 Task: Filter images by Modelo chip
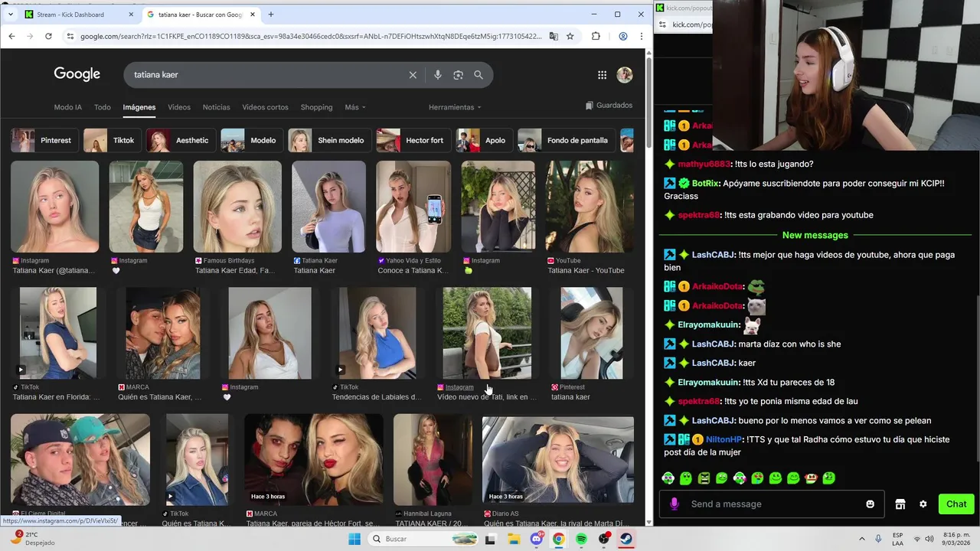pyautogui.click(x=251, y=140)
